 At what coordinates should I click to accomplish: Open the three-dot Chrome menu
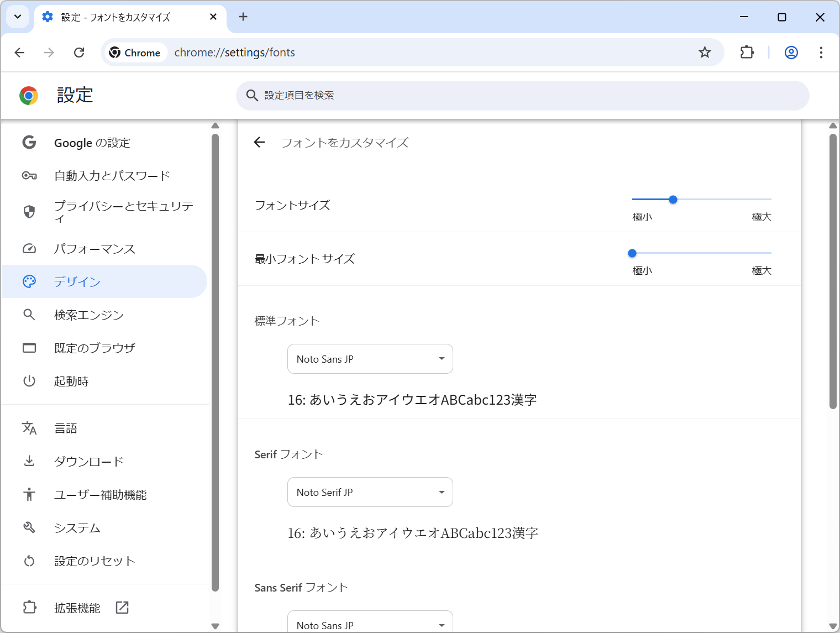click(821, 53)
